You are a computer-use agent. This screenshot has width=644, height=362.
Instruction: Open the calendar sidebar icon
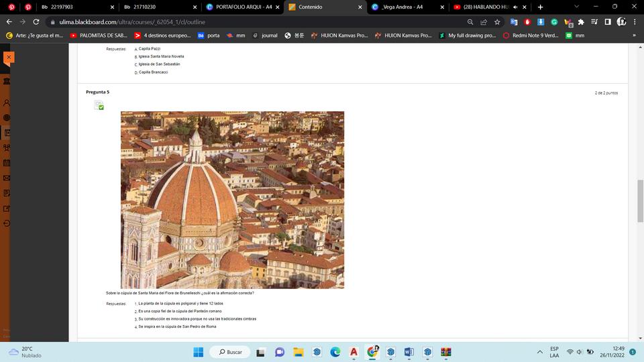(x=7, y=163)
